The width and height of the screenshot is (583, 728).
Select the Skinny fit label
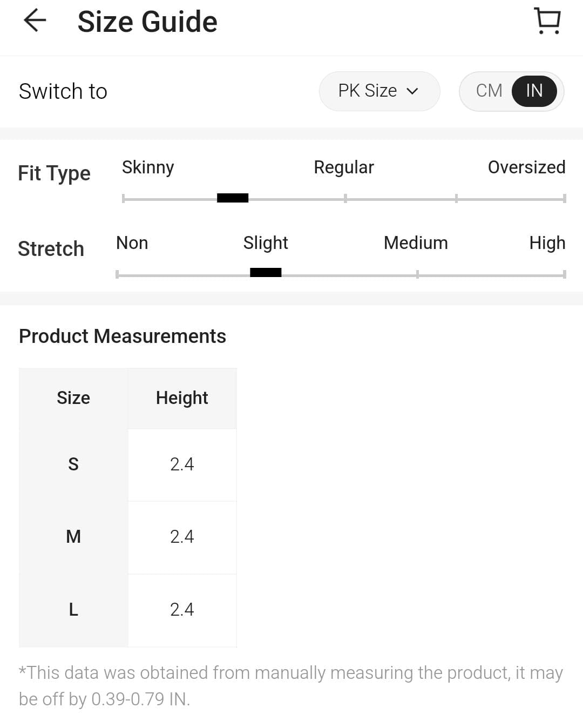[x=148, y=167]
